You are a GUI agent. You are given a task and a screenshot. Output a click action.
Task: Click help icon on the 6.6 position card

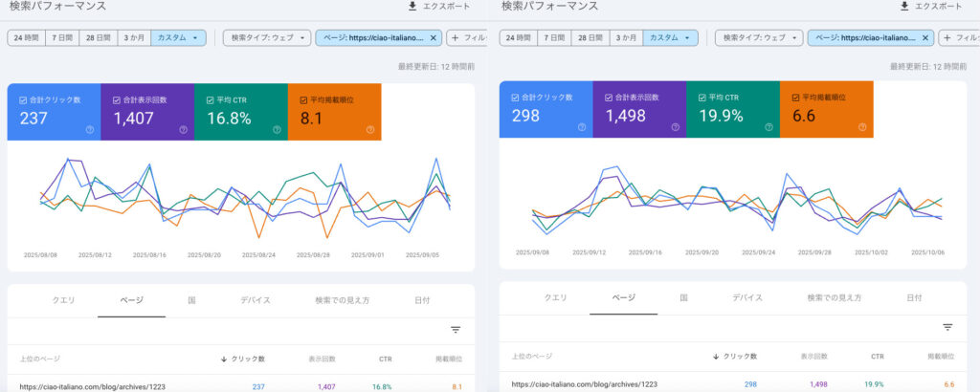tap(862, 127)
